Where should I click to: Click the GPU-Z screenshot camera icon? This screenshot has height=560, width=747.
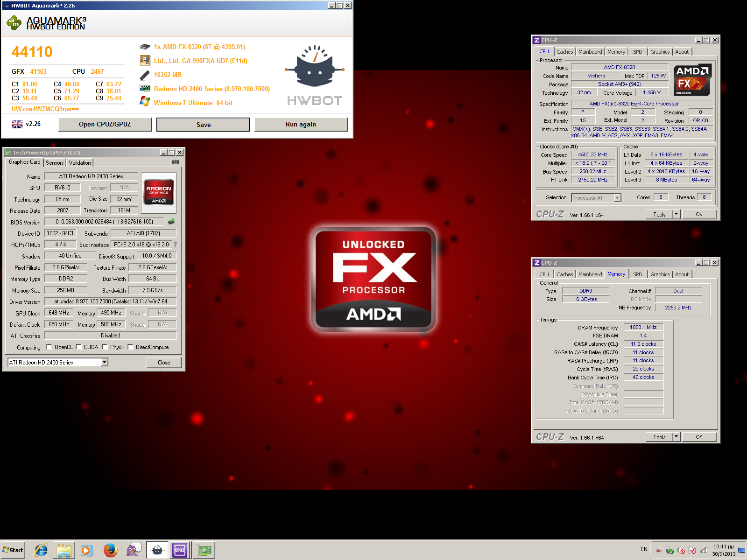coord(175,162)
